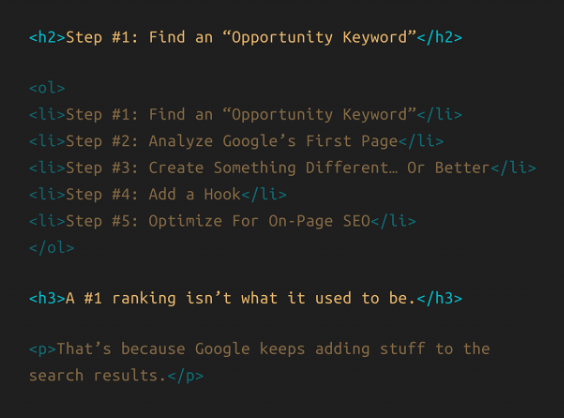564x418 pixels.
Task: Click the opening ol tag
Action: 47,88
